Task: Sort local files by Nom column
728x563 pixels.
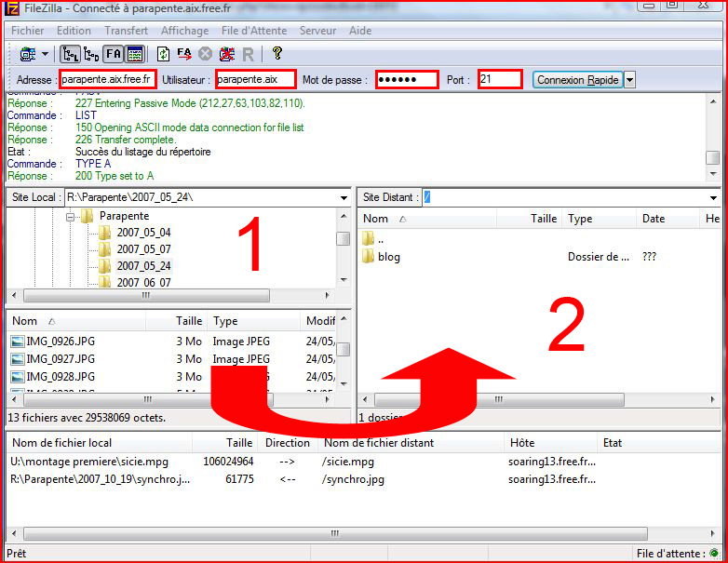Action: click(76, 321)
